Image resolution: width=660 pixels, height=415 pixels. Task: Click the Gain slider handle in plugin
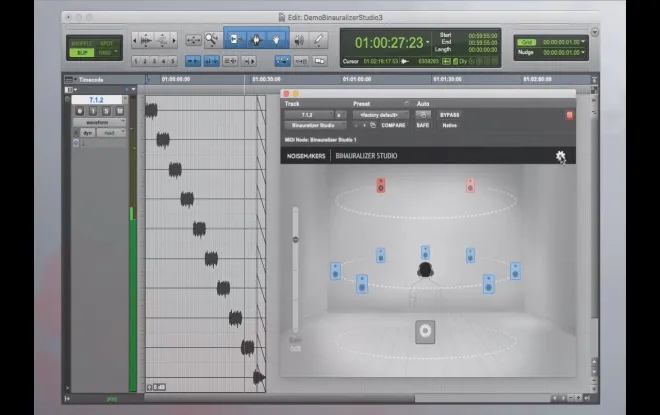pyautogui.click(x=295, y=239)
